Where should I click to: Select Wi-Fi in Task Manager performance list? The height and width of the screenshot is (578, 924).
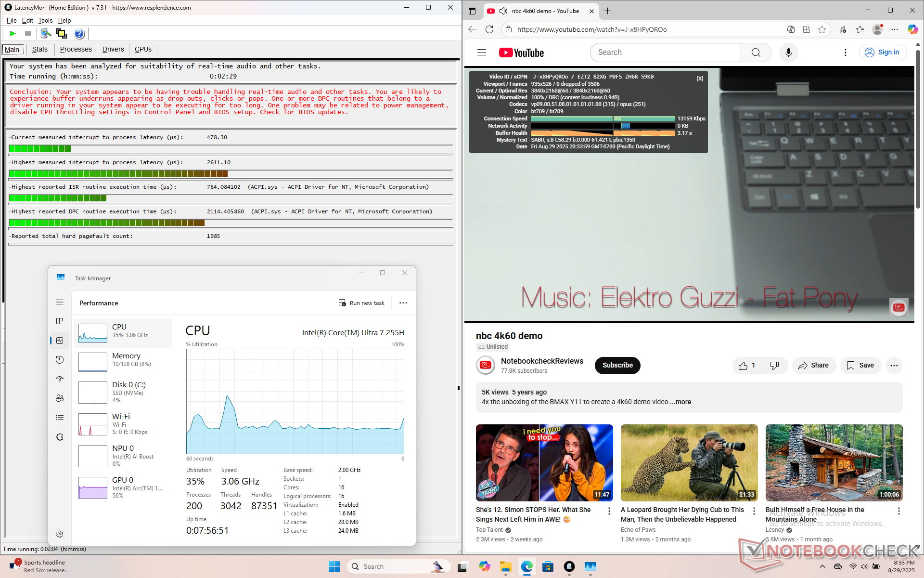123,424
